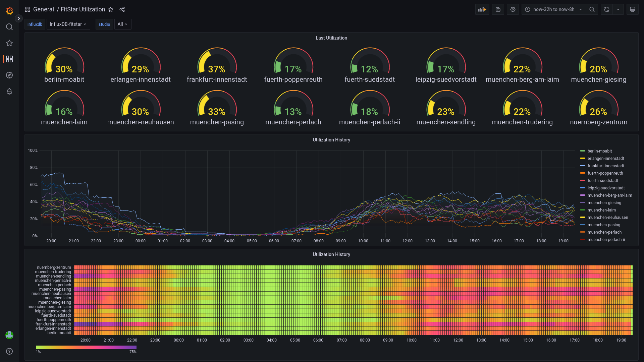Toggle berlin-moabit series in legend

coord(599,151)
